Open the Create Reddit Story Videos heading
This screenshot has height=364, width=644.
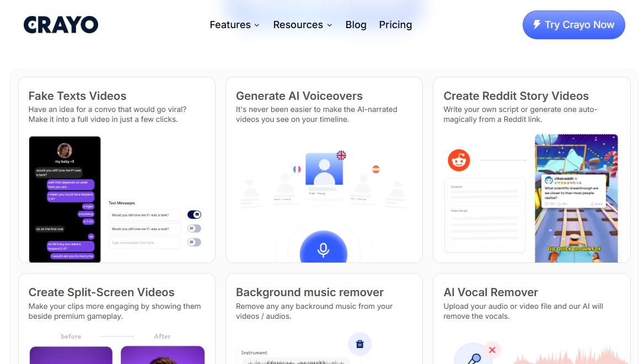(516, 96)
